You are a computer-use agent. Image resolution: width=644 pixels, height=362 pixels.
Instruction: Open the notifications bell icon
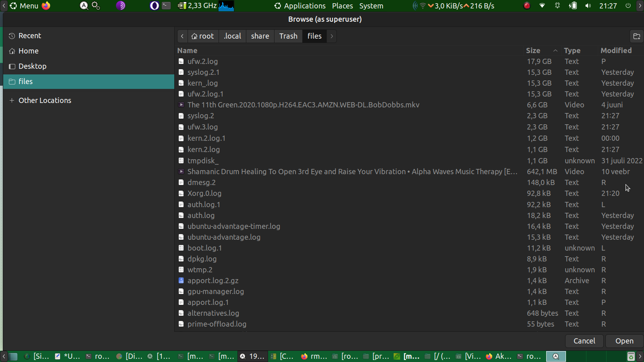[x=557, y=6]
